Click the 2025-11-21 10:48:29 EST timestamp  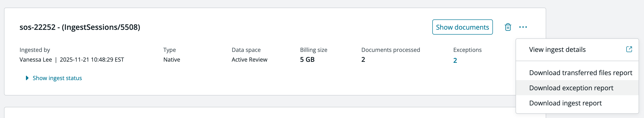coord(92,60)
